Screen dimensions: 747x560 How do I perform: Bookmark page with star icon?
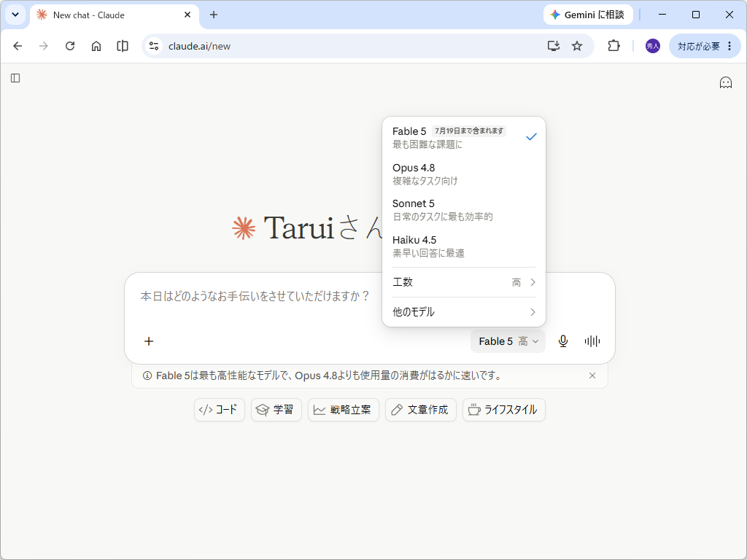click(x=577, y=46)
